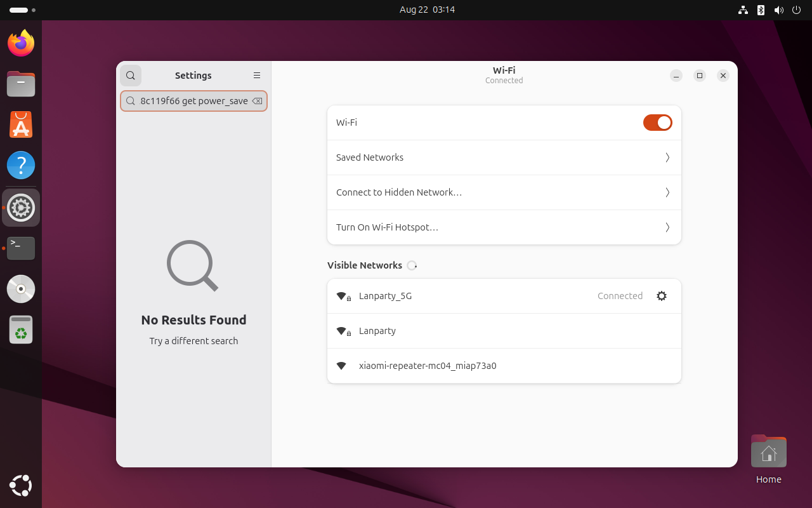The image size is (812, 508).
Task: Close the Settings window
Action: click(723, 76)
